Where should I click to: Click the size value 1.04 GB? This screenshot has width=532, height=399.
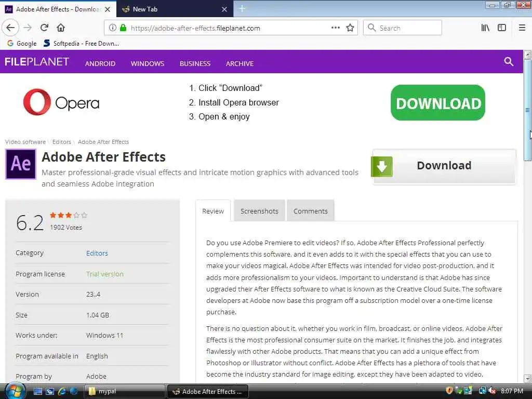[98, 315]
